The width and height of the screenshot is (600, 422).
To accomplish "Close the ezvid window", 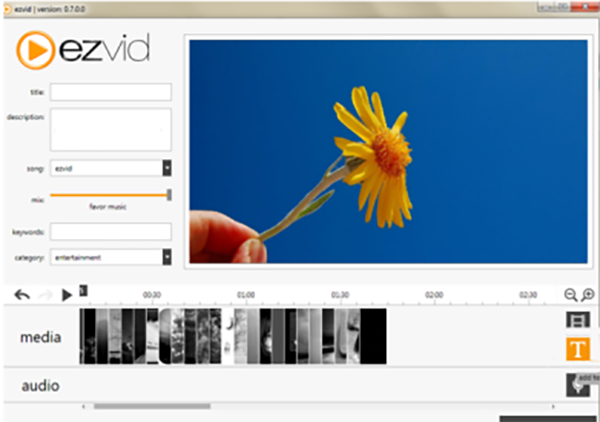I will click(x=585, y=7).
